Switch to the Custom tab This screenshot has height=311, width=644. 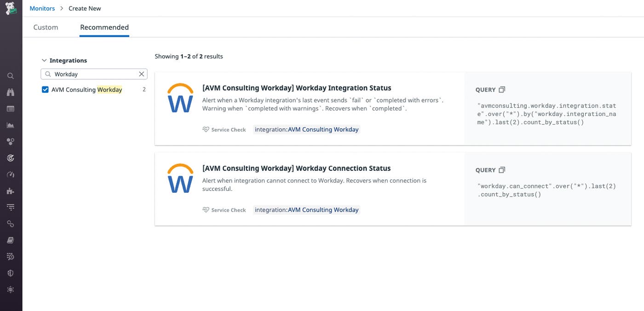(45, 27)
